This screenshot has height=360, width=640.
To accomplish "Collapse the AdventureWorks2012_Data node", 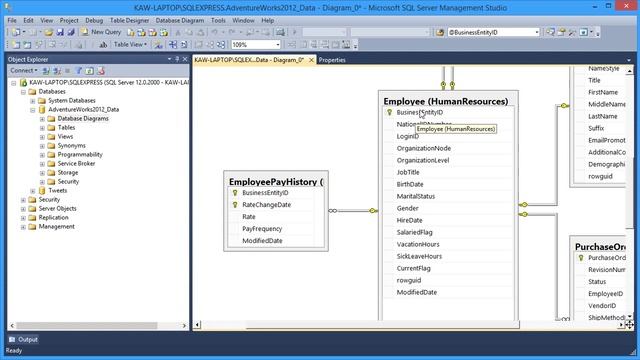I will [33, 110].
